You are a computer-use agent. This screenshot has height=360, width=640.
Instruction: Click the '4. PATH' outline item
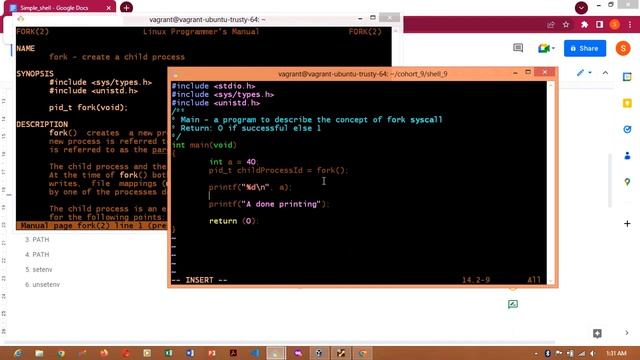click(37, 254)
